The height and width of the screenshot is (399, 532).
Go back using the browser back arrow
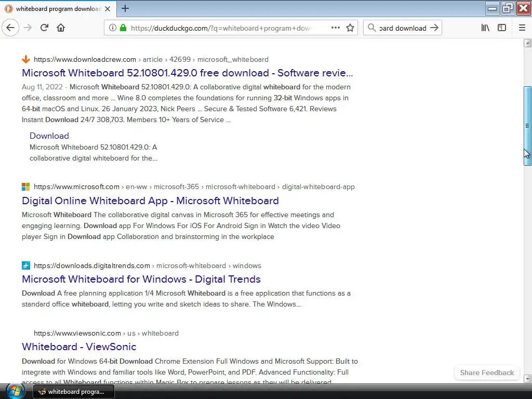tap(10, 28)
